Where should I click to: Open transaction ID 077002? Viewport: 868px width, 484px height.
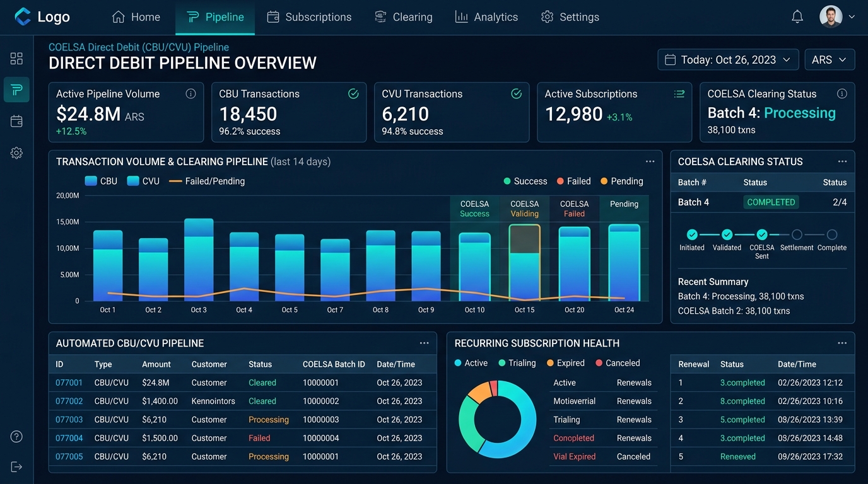click(x=69, y=401)
